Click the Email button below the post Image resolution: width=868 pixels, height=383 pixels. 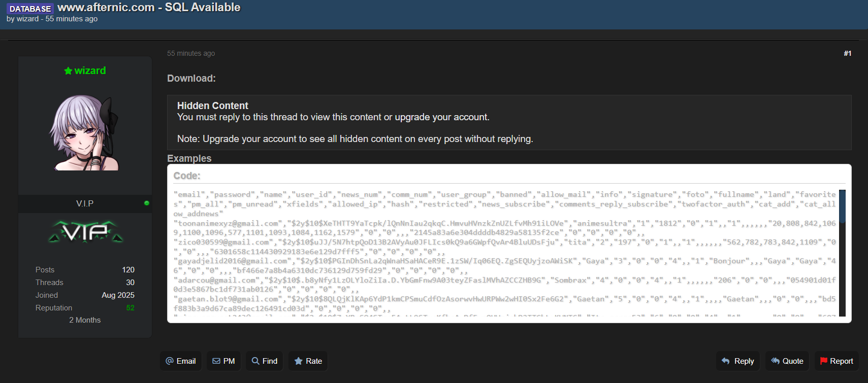(x=181, y=361)
